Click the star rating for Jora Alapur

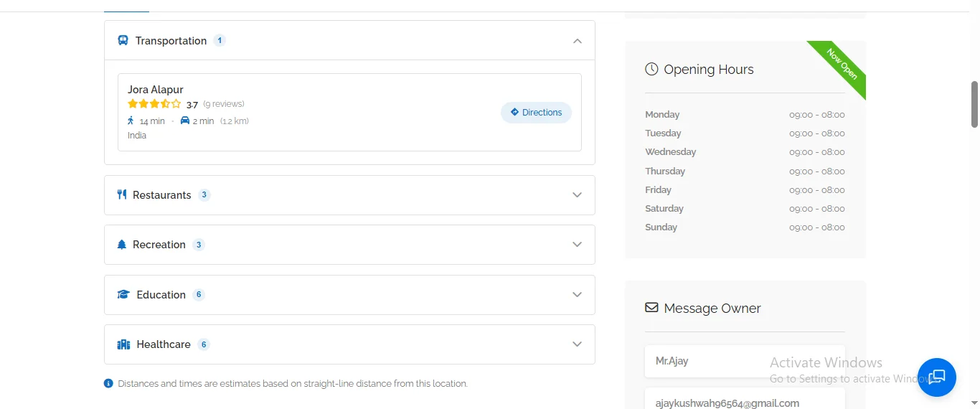pos(154,104)
